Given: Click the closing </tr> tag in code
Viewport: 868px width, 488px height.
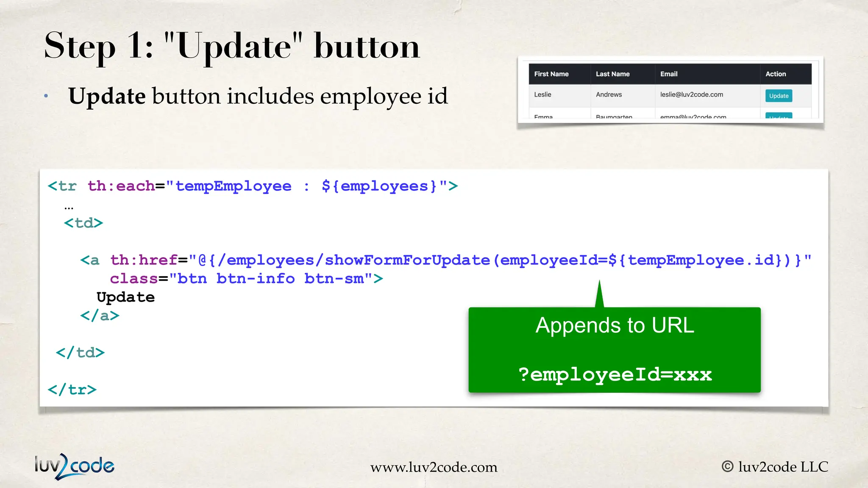Looking at the screenshot, I should click(x=72, y=389).
